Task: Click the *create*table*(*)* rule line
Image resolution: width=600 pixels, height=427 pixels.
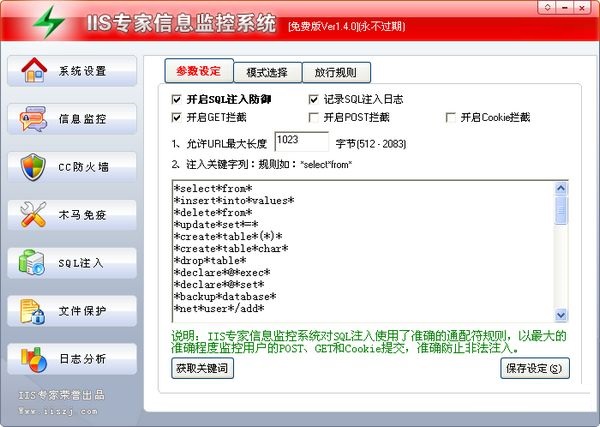Action: click(228, 236)
